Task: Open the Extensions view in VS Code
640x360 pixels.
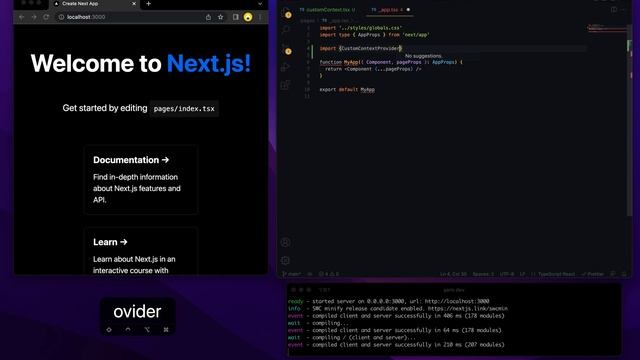Action: (x=285, y=85)
